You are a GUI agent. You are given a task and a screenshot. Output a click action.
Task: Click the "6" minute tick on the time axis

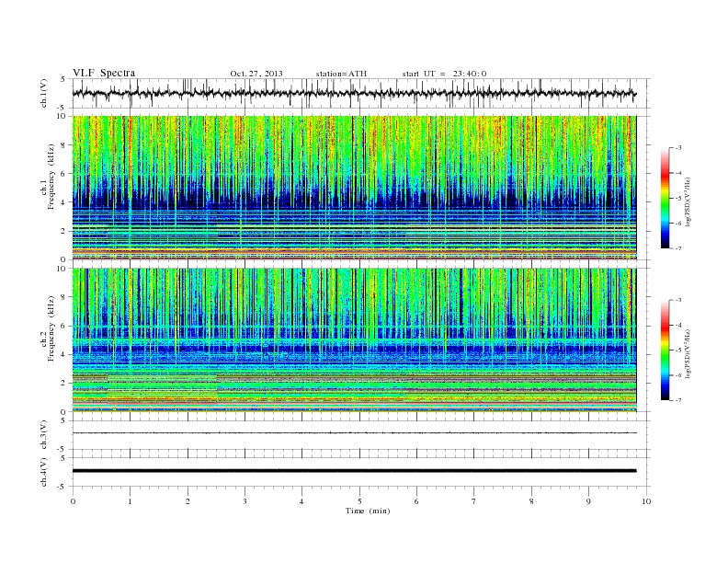click(x=416, y=501)
